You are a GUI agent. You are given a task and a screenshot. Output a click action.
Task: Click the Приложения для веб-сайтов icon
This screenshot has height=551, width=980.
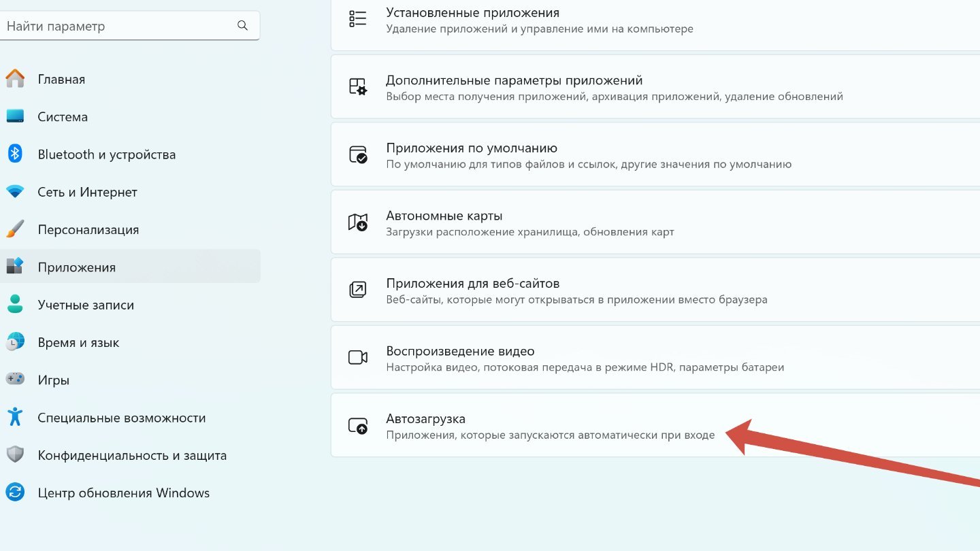tap(358, 290)
